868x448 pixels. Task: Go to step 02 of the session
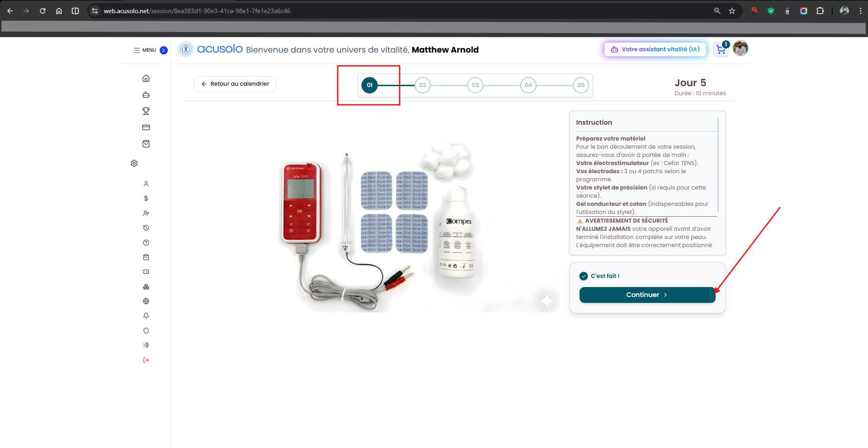tap(423, 85)
